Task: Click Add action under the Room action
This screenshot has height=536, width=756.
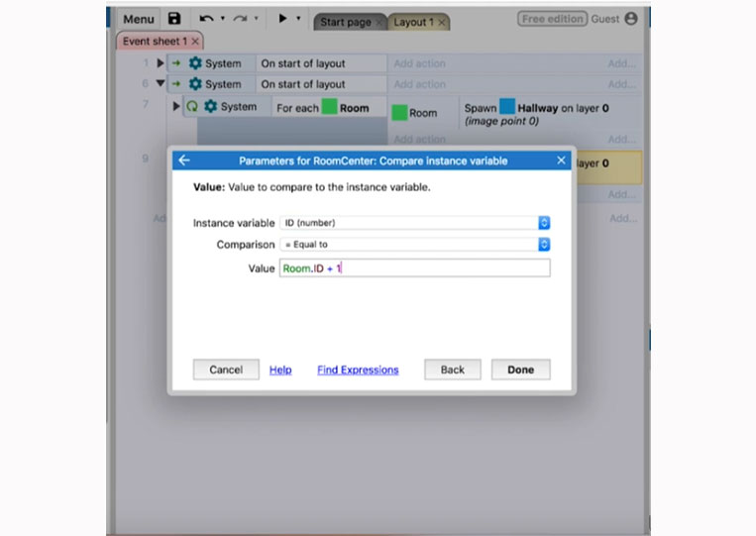Action: point(419,140)
